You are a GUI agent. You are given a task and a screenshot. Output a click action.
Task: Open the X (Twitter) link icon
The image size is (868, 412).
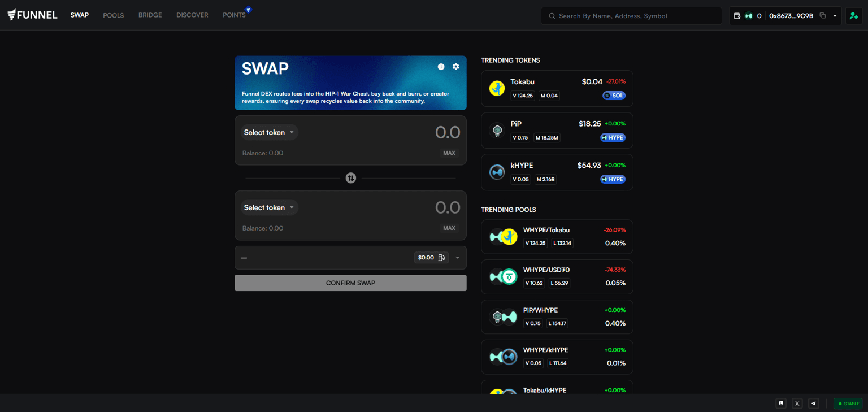coord(797,404)
